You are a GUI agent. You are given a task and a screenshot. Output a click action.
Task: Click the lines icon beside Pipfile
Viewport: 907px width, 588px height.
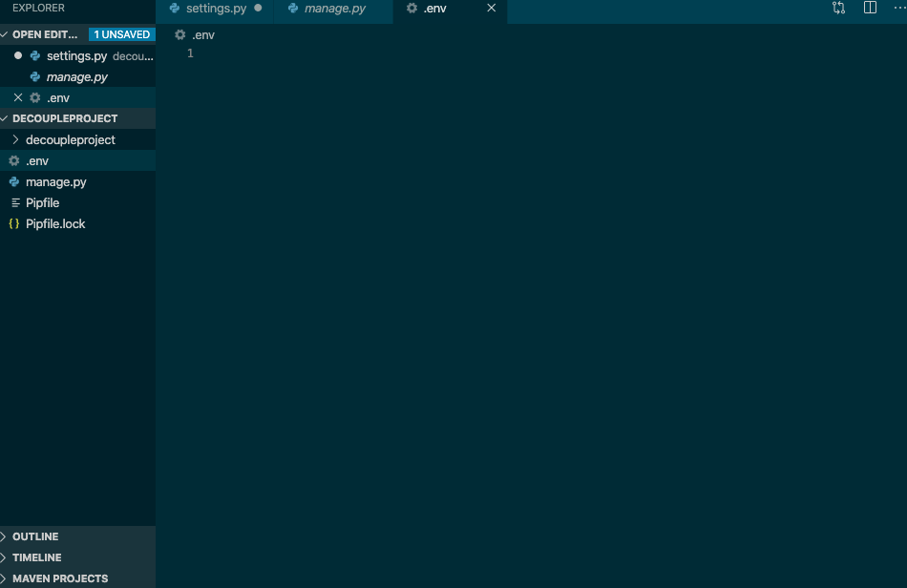(15, 203)
